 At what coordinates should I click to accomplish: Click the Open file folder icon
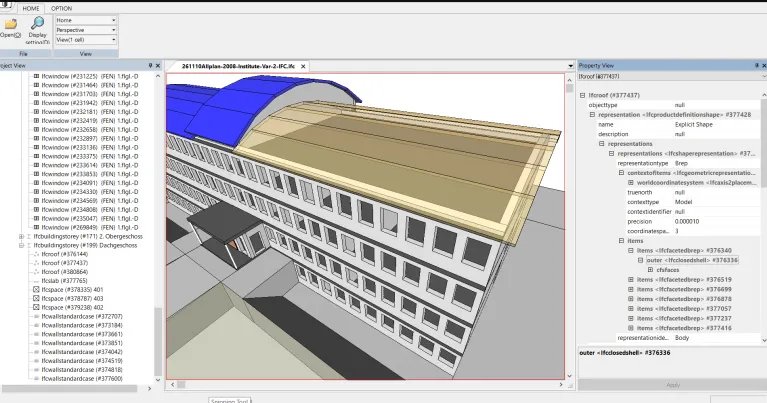[10, 23]
